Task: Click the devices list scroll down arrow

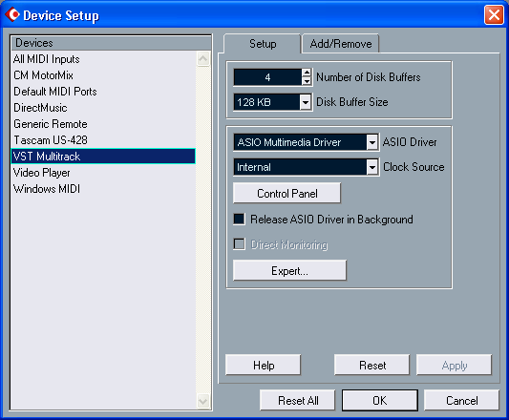Action: pos(203,401)
